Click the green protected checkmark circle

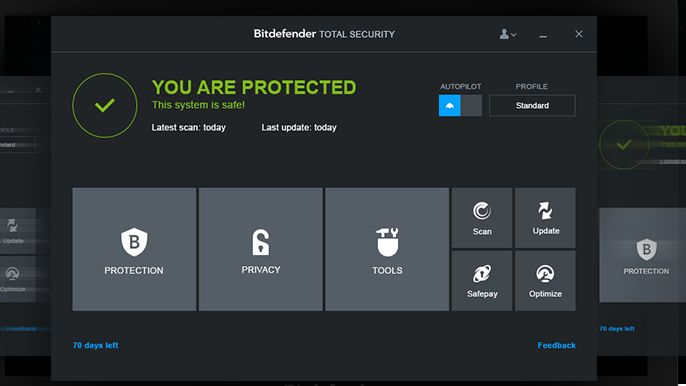click(x=105, y=105)
